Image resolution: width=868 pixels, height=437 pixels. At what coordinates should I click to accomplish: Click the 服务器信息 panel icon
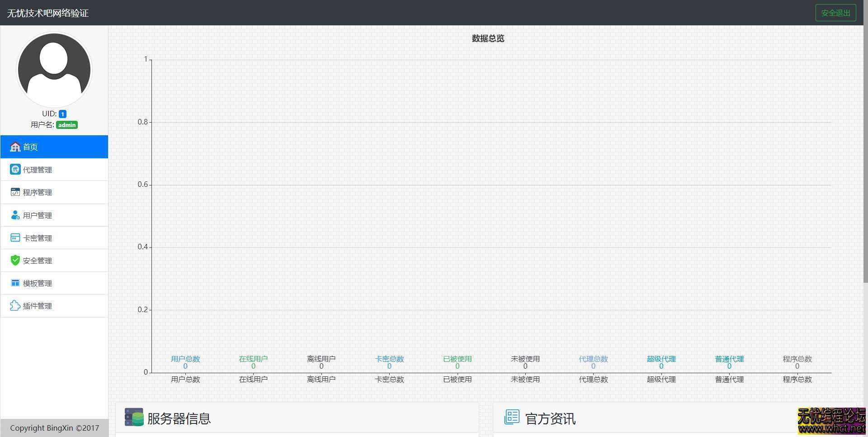coord(134,417)
